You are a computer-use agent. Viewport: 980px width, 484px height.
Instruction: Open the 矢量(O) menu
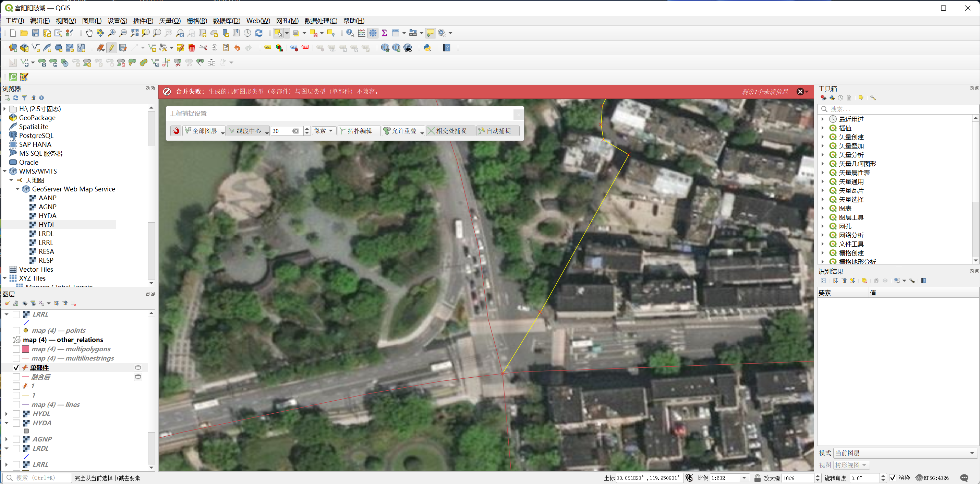[x=170, y=21]
